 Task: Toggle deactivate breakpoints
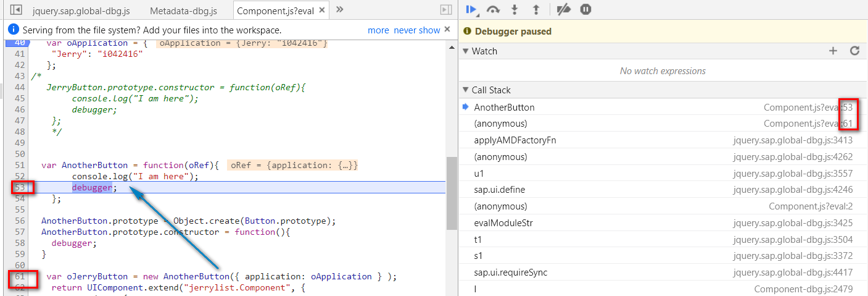(563, 9)
